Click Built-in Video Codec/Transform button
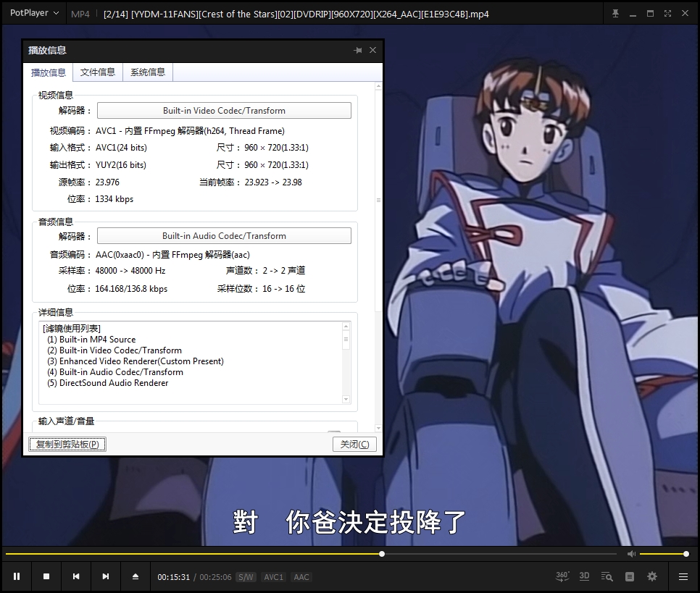Image resolution: width=700 pixels, height=593 pixels. [224, 111]
